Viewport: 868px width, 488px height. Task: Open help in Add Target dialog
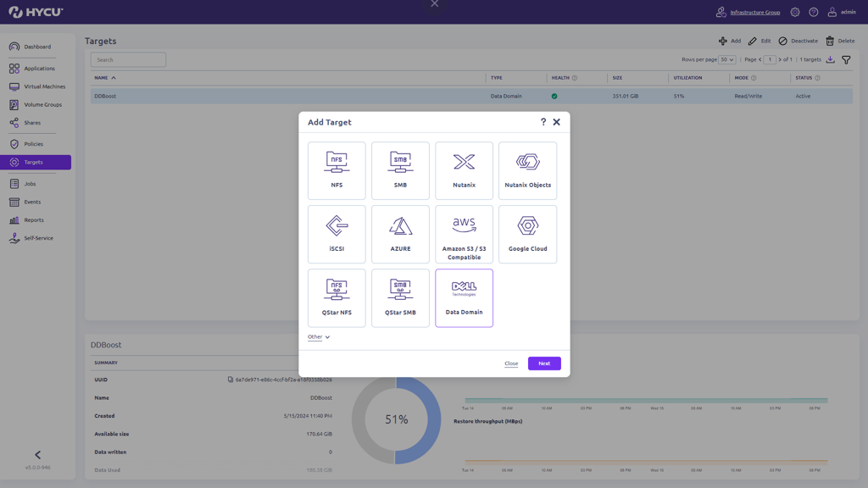point(543,122)
